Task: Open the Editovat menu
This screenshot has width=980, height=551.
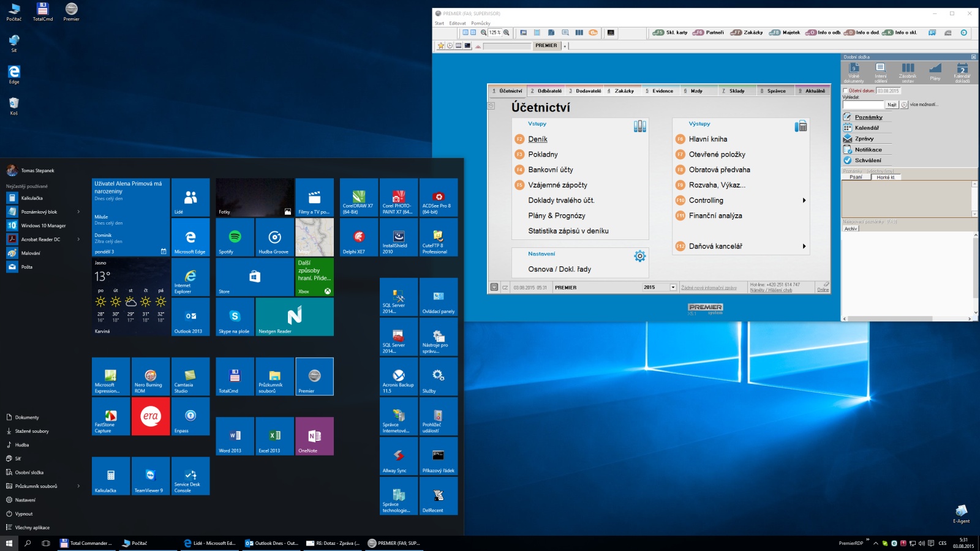Action: coord(458,23)
